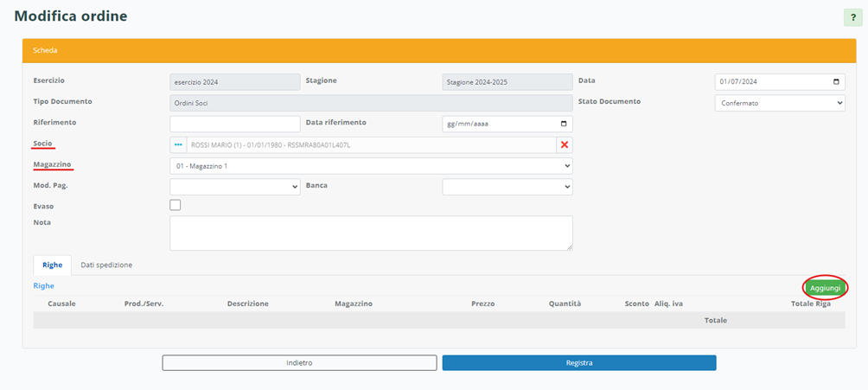Viewport: 868px width, 390px height.
Task: Click the Registra button
Action: 579,363
